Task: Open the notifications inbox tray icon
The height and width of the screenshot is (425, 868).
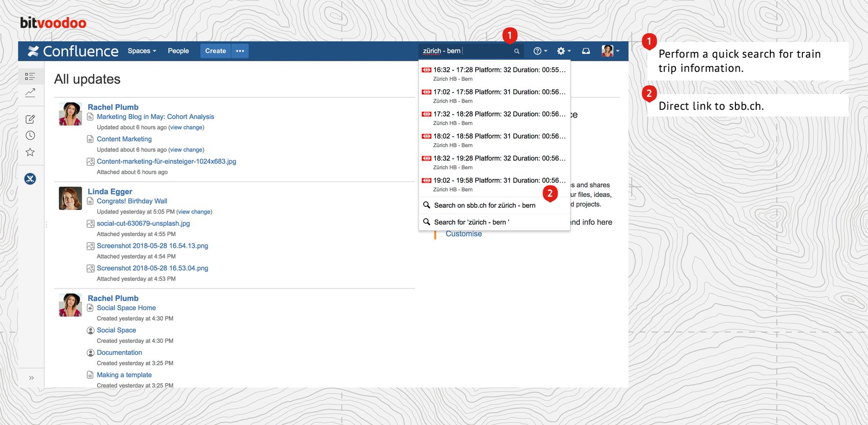Action: [586, 51]
